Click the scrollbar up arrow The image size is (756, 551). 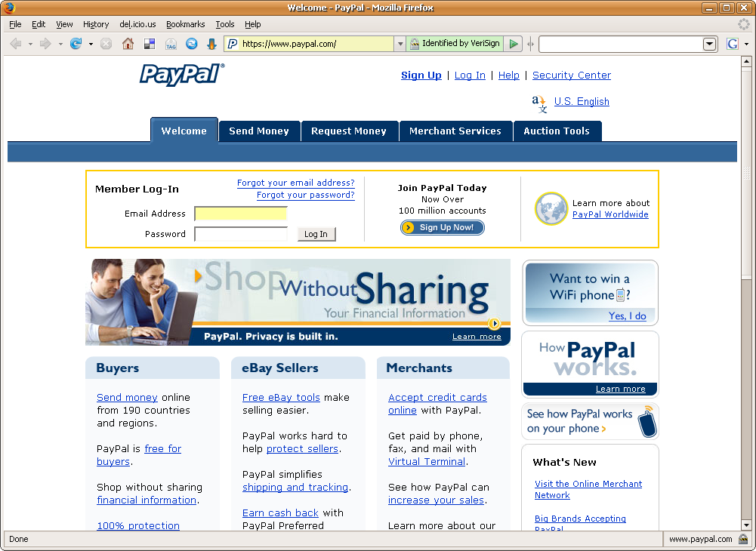tap(746, 61)
